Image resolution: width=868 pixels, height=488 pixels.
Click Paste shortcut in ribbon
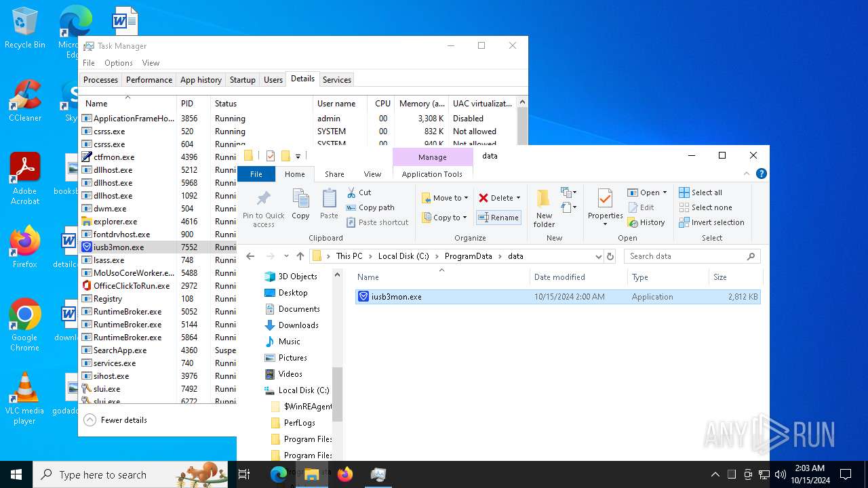point(378,222)
